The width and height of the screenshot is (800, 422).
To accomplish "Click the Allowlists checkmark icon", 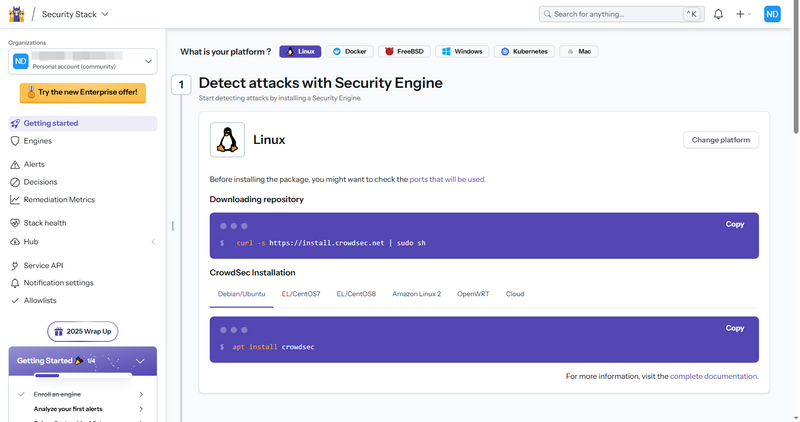I will click(15, 301).
